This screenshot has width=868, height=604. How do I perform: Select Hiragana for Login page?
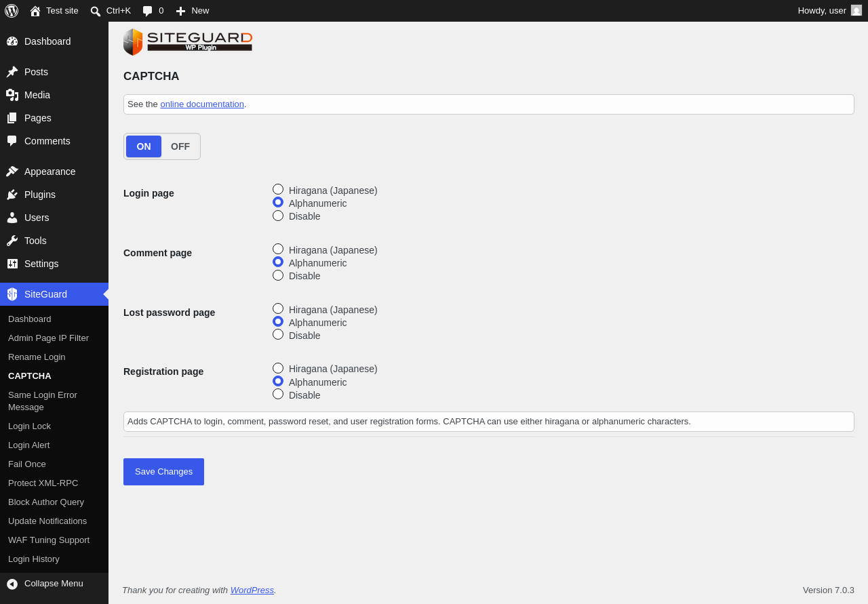278,190
